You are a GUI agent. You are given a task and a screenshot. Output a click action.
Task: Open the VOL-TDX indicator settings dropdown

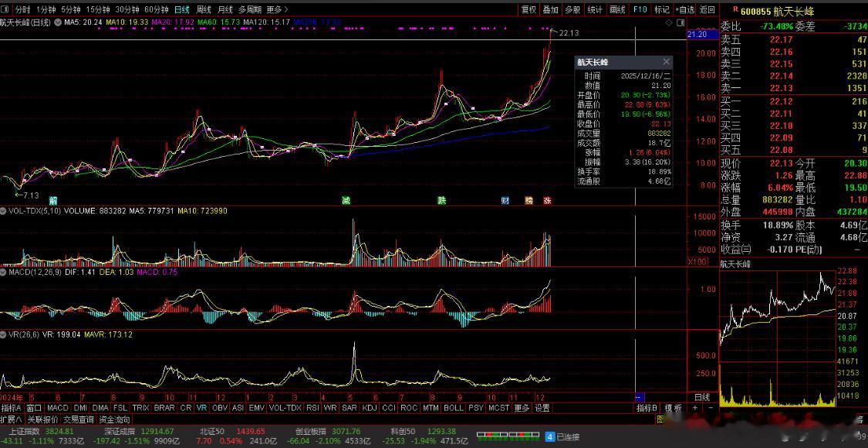(3, 211)
